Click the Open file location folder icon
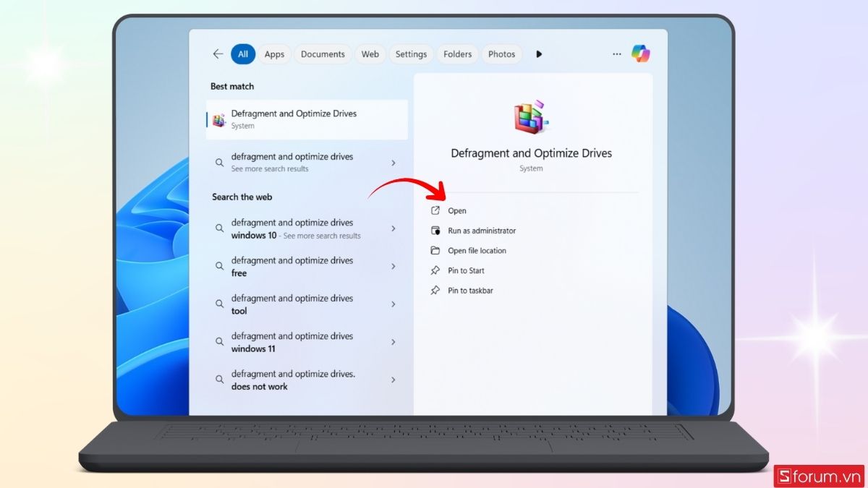 pyautogui.click(x=435, y=250)
